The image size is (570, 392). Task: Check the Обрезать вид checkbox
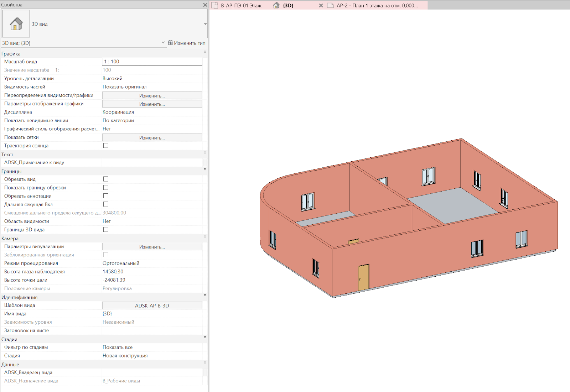[x=106, y=179]
